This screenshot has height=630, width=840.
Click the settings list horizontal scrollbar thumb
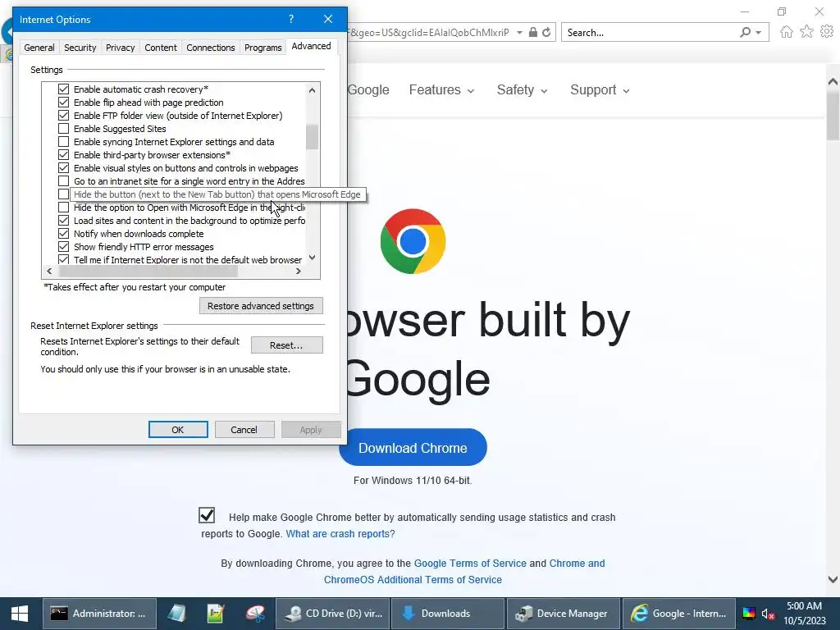tap(148, 271)
